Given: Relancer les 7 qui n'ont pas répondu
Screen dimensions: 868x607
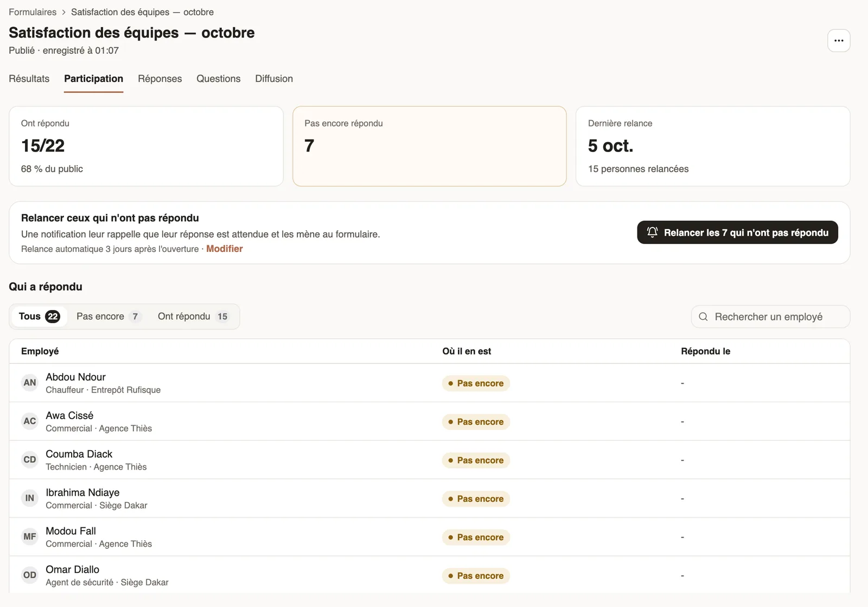Looking at the screenshot, I should click(x=737, y=232).
